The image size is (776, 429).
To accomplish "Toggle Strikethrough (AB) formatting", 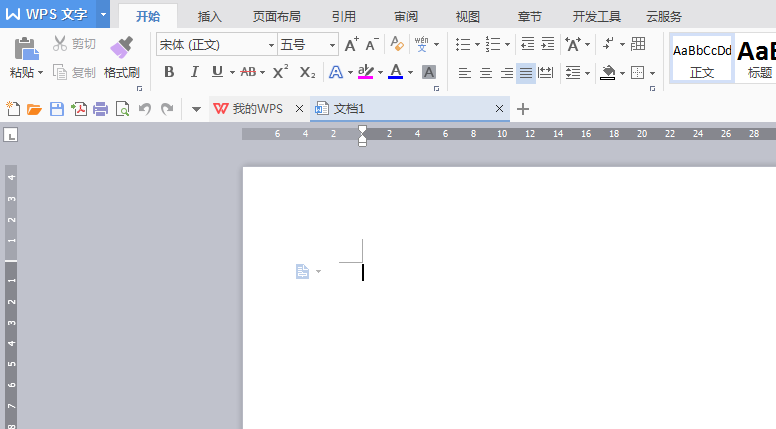I will tap(248, 72).
